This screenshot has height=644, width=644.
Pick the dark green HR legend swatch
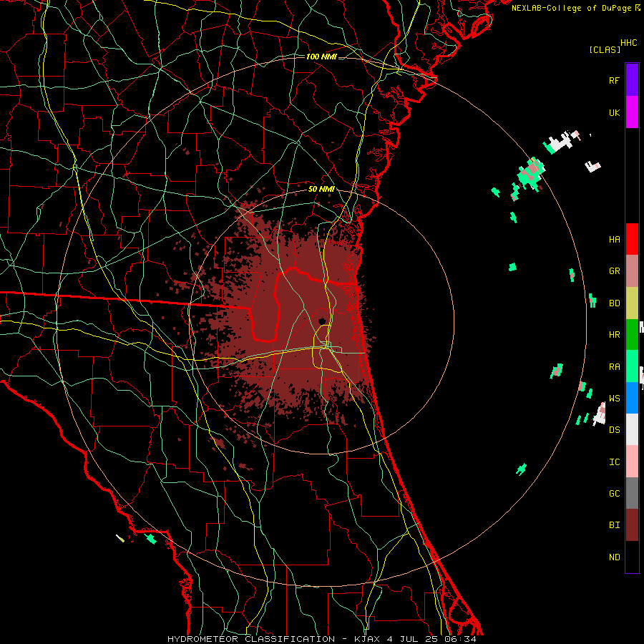pyautogui.click(x=632, y=334)
